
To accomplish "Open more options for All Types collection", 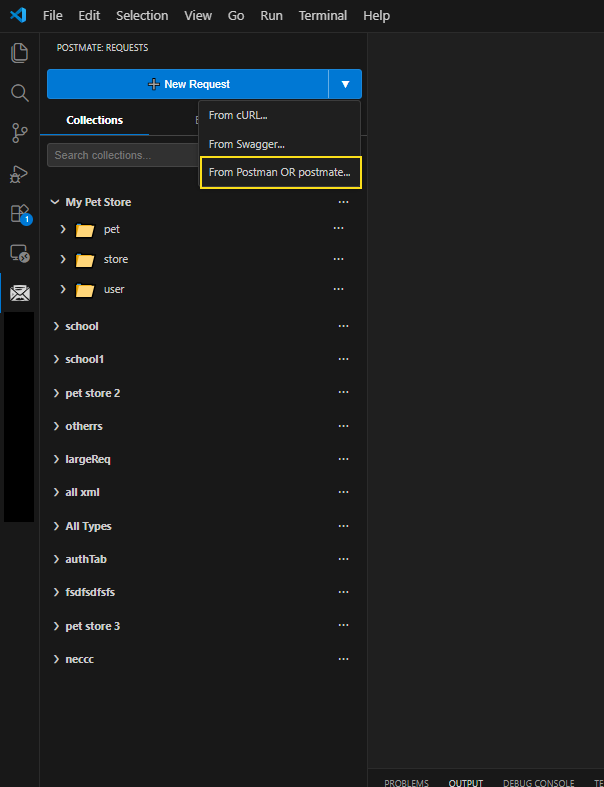I will pos(343,526).
